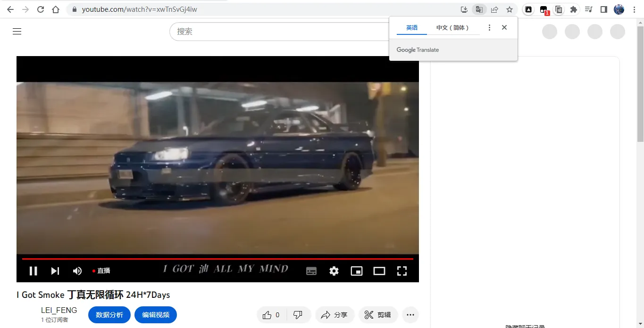Open the YouTube hamburger guide menu
This screenshot has height=328, width=644.
pos(17,32)
